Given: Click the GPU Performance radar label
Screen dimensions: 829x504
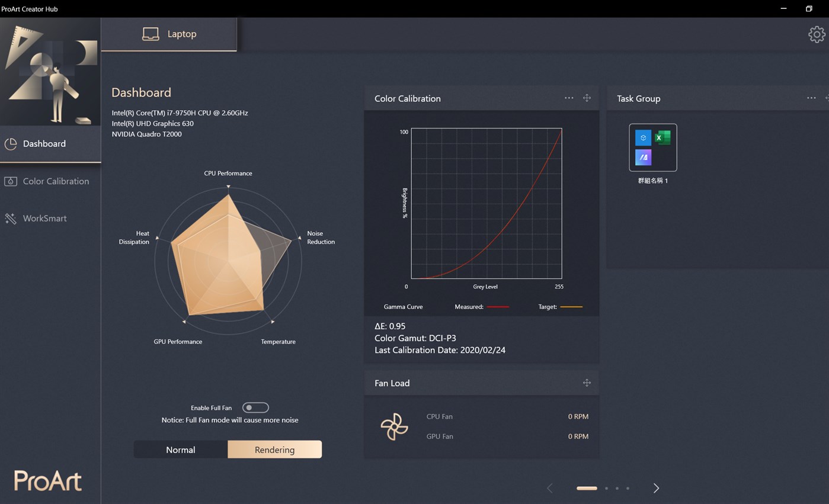Looking at the screenshot, I should pos(178,342).
